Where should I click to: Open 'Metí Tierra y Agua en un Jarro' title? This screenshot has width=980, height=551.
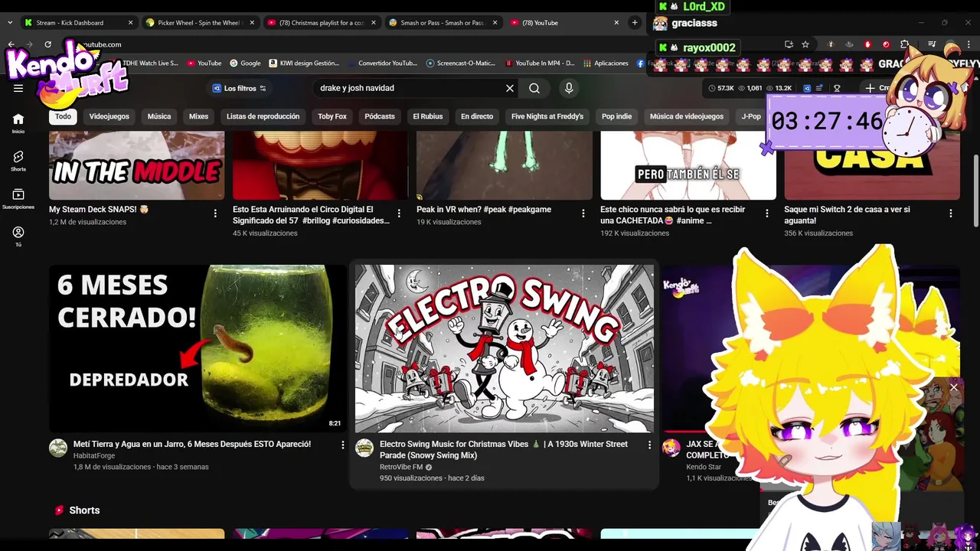[192, 444]
